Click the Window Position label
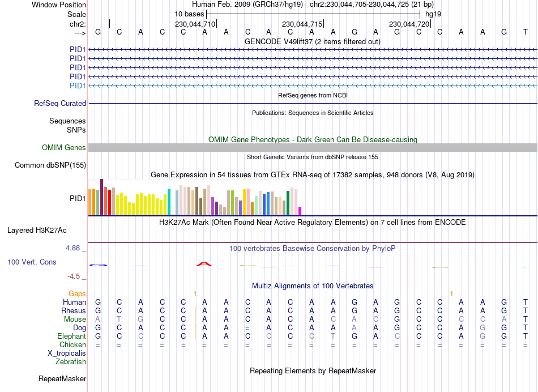Image resolution: width=538 pixels, height=392 pixels. [59, 5]
